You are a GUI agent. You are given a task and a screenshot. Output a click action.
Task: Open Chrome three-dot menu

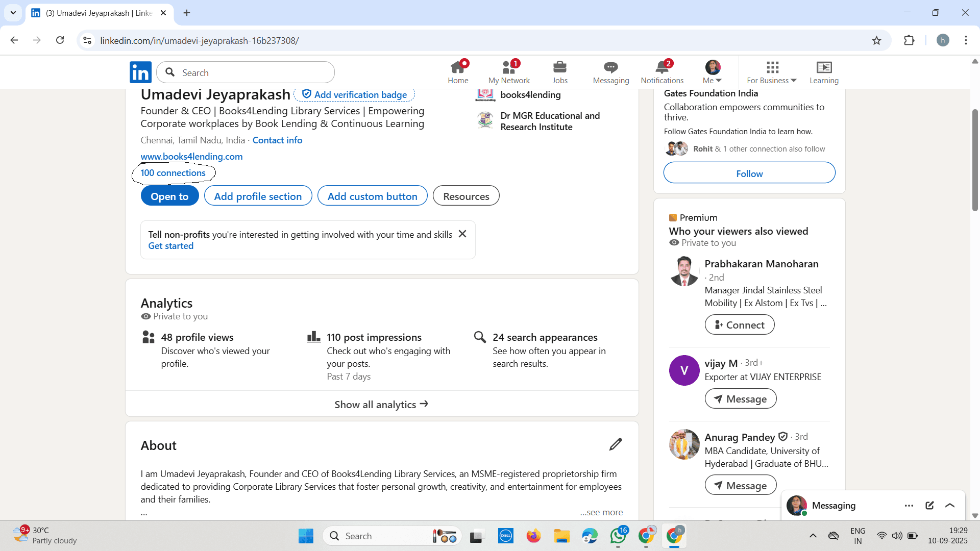[x=966, y=40]
